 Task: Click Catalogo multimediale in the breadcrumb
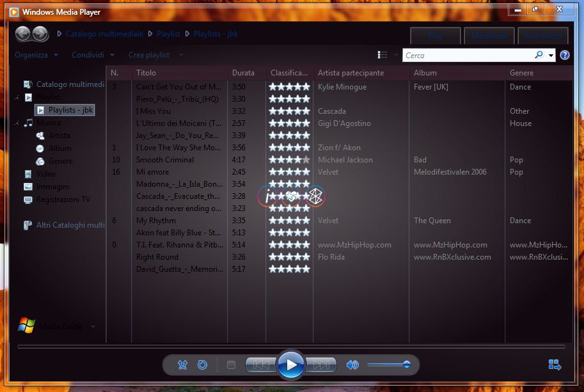coord(104,34)
